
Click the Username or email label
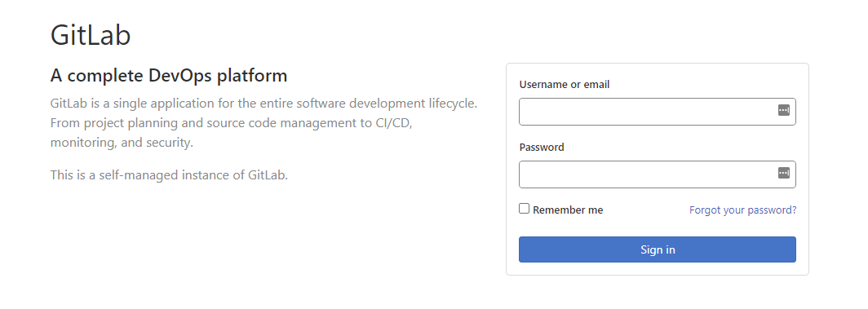[x=565, y=85]
